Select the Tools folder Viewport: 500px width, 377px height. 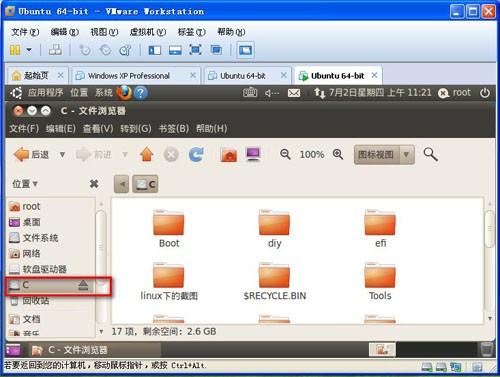(x=380, y=282)
